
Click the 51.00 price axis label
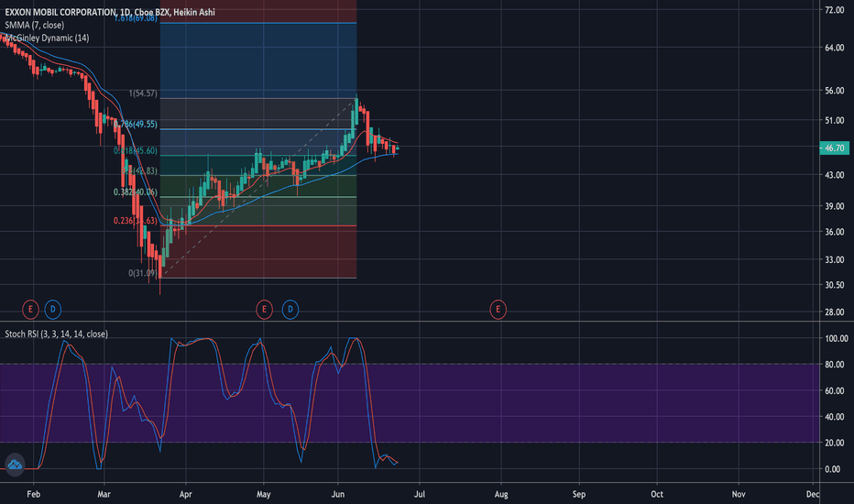(835, 120)
